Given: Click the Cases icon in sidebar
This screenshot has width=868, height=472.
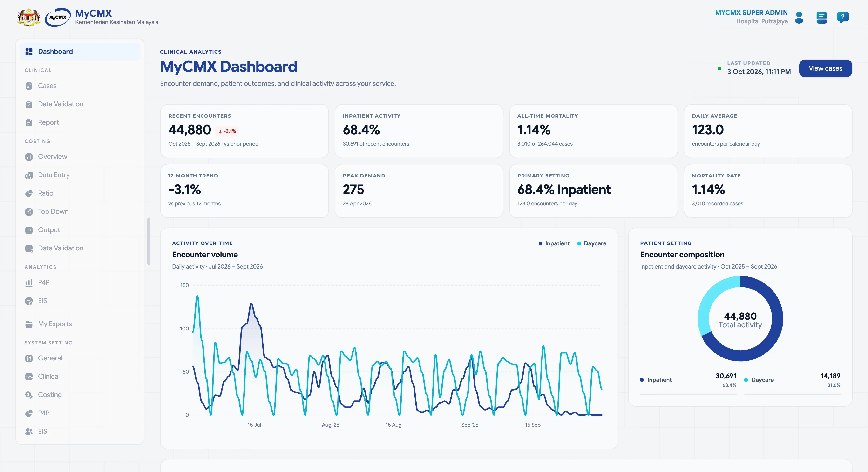Looking at the screenshot, I should coord(29,86).
